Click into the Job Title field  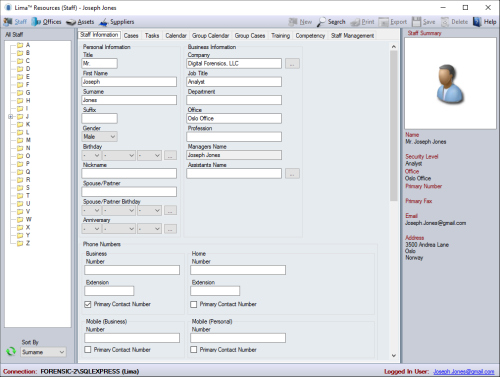click(x=234, y=82)
